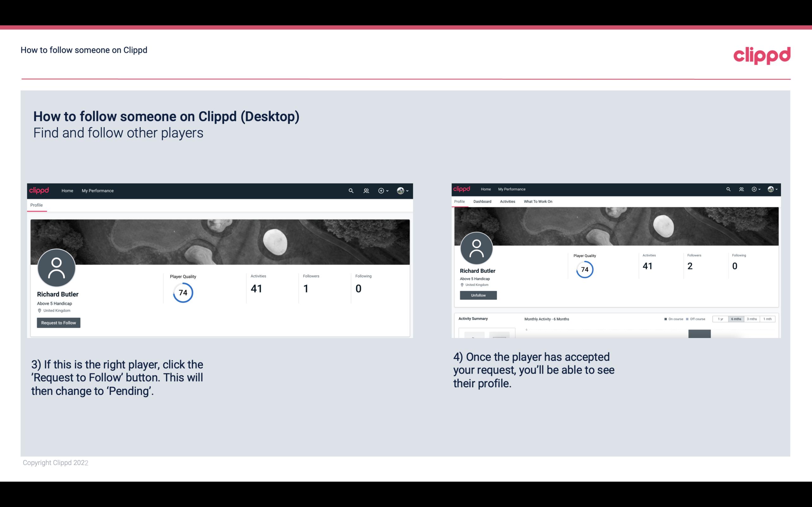The image size is (812, 507).
Task: Toggle the '6 mths' activity period filter
Action: point(735,318)
